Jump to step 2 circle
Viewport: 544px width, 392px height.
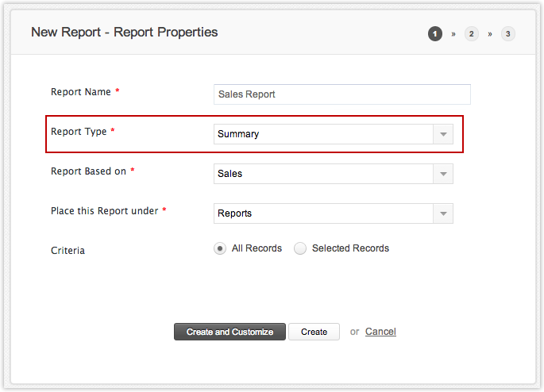[472, 33]
